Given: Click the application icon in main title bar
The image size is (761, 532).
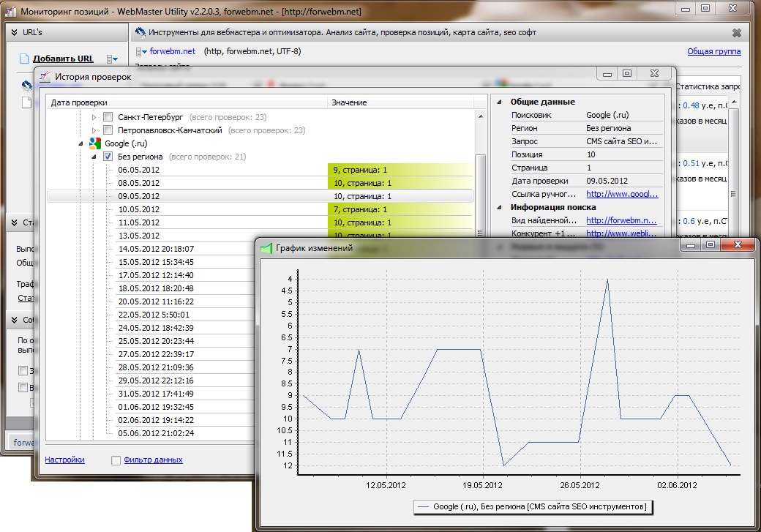Looking at the screenshot, I should (10, 12).
